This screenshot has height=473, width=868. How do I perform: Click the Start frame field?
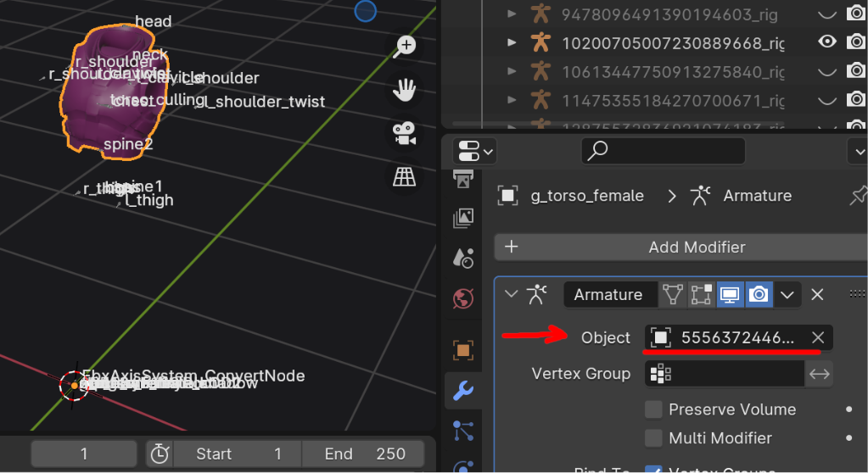[x=238, y=454]
